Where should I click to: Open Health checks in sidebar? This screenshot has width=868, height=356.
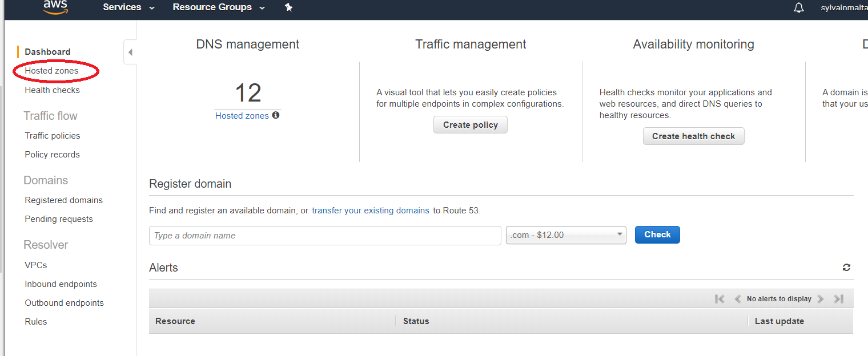click(52, 90)
